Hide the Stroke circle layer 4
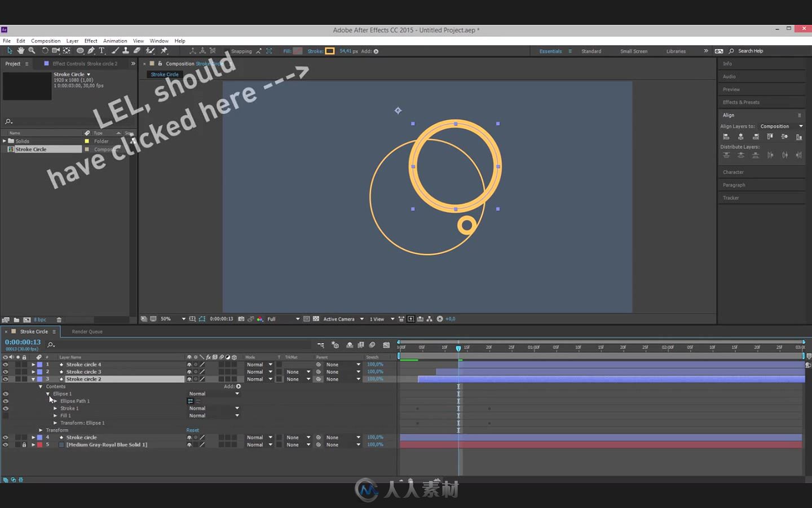Image resolution: width=812 pixels, height=508 pixels. tap(6, 437)
